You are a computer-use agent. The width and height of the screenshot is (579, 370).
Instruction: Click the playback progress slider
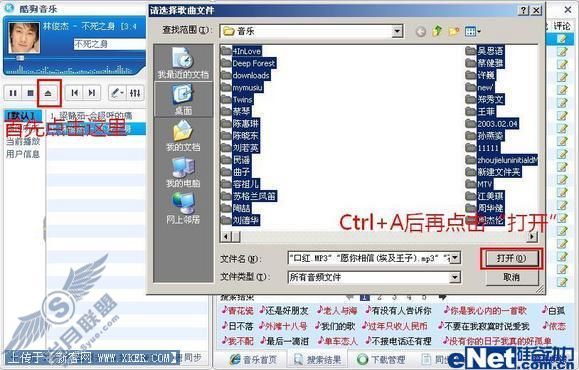74,58
